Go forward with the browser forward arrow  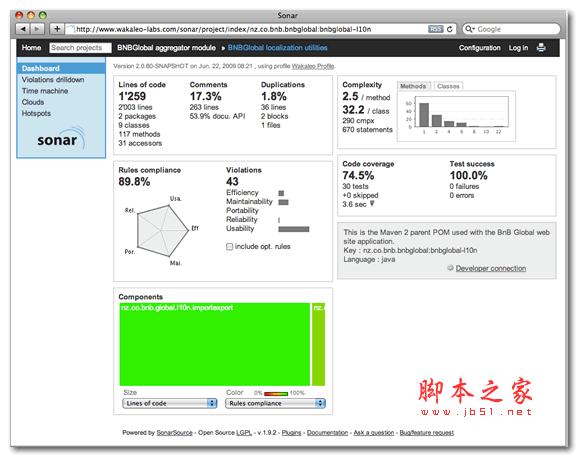[37, 29]
